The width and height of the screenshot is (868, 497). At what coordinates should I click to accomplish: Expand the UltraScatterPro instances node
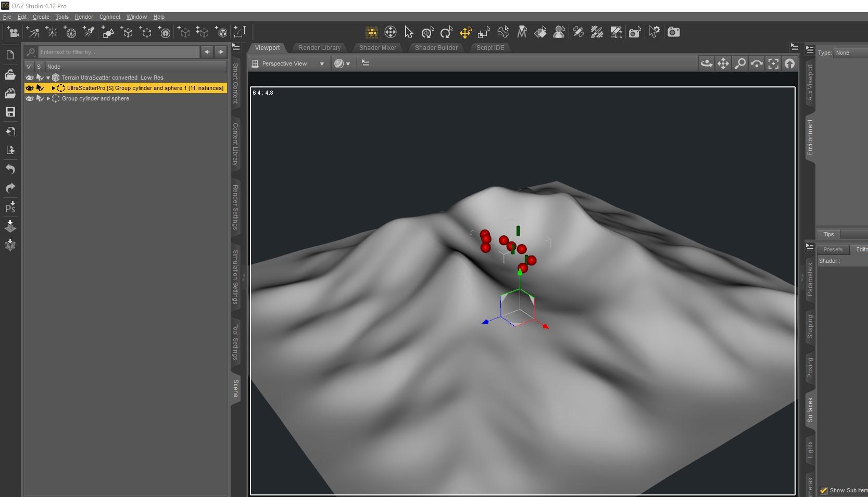[x=53, y=88]
